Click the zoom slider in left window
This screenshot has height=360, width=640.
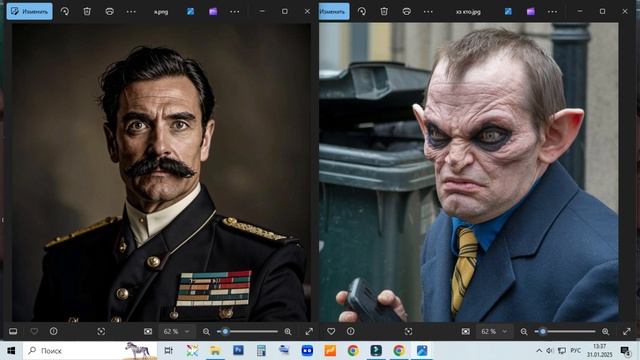click(x=247, y=331)
